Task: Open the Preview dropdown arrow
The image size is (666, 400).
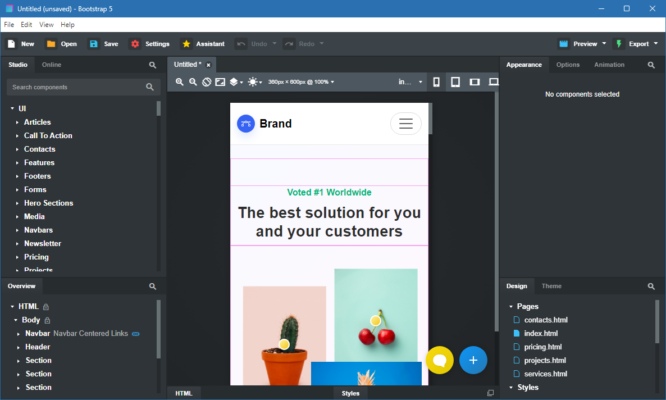Action: [604, 43]
